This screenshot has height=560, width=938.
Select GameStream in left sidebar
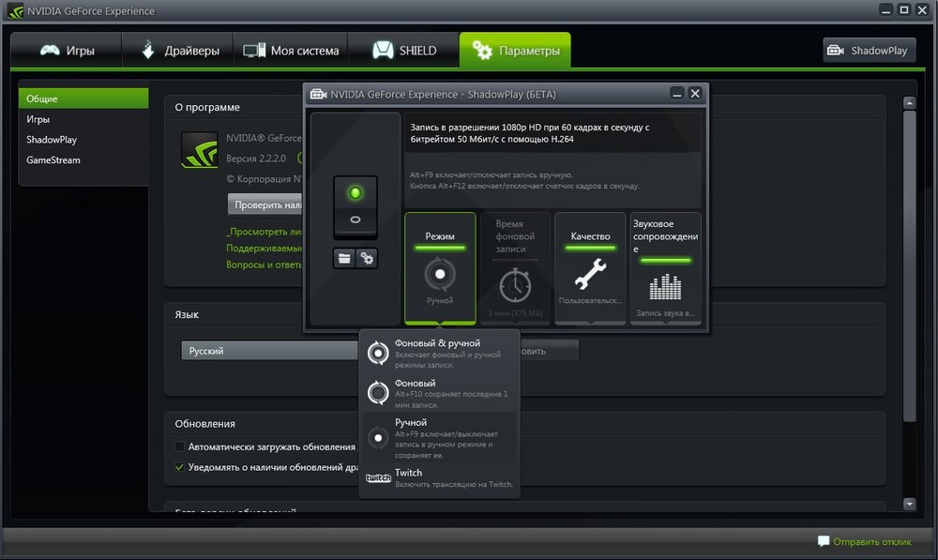[x=53, y=160]
